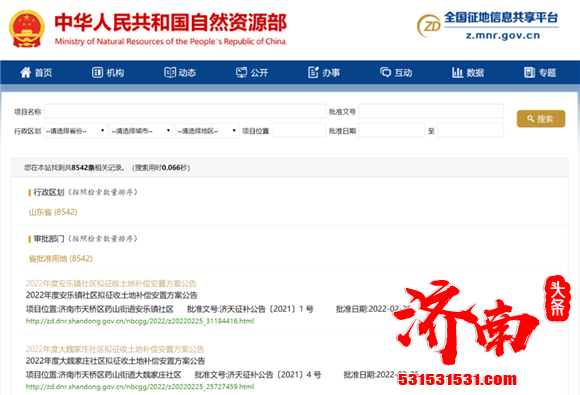
Task: Filter by 省批准用地 (8542)
Action: (x=61, y=259)
